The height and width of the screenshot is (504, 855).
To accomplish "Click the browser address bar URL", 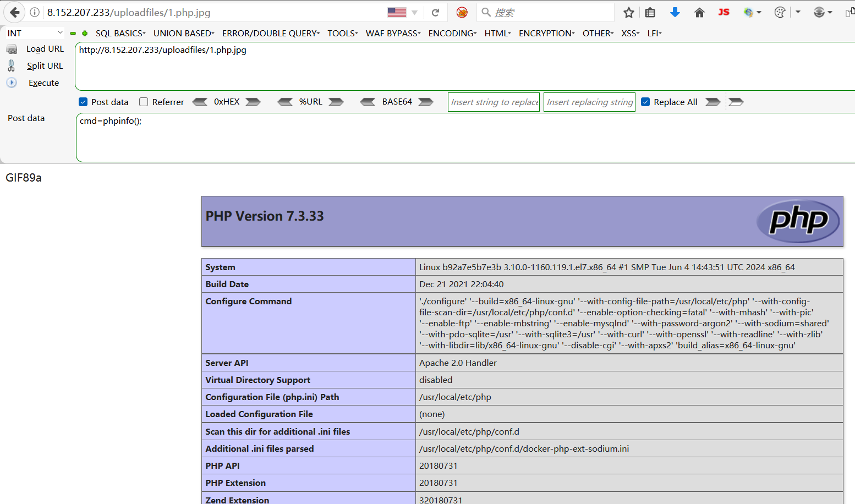I will (129, 12).
